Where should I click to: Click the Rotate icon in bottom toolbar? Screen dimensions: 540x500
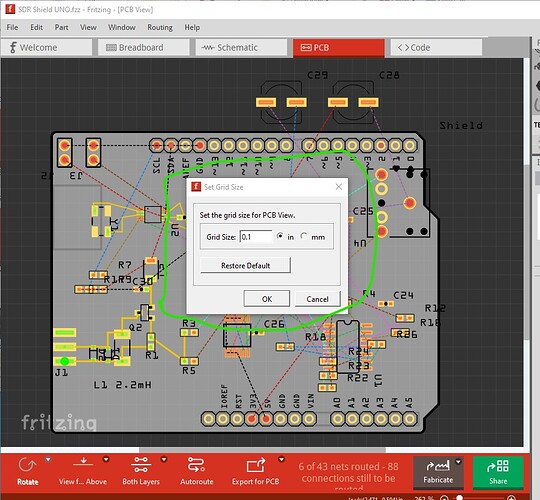(x=28, y=466)
